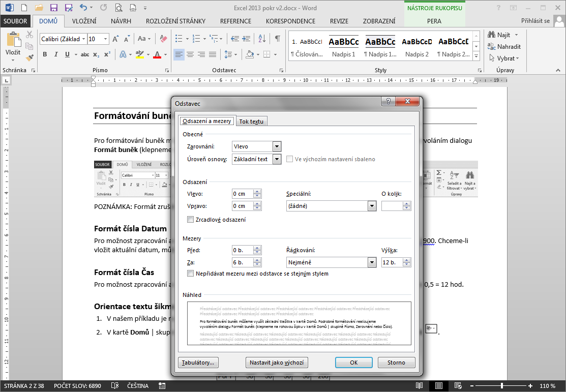Decrease font size with the shrink icon
566x392 pixels.
[127, 39]
